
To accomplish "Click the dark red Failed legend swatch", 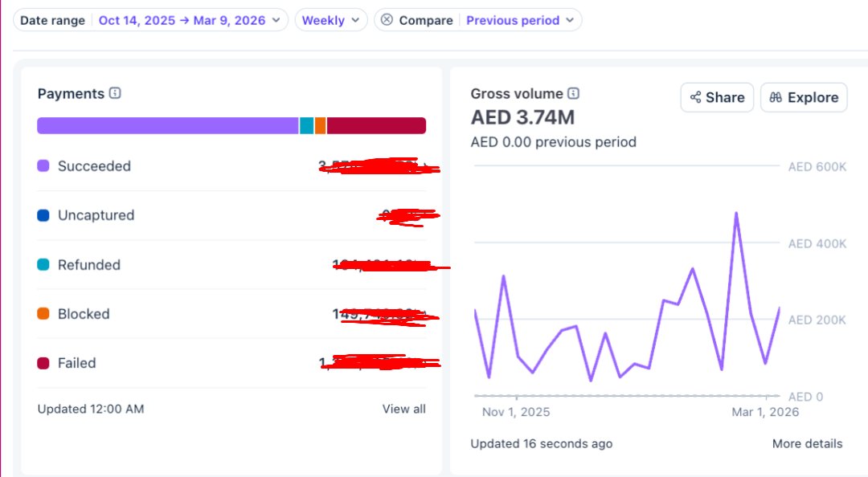I will click(43, 363).
